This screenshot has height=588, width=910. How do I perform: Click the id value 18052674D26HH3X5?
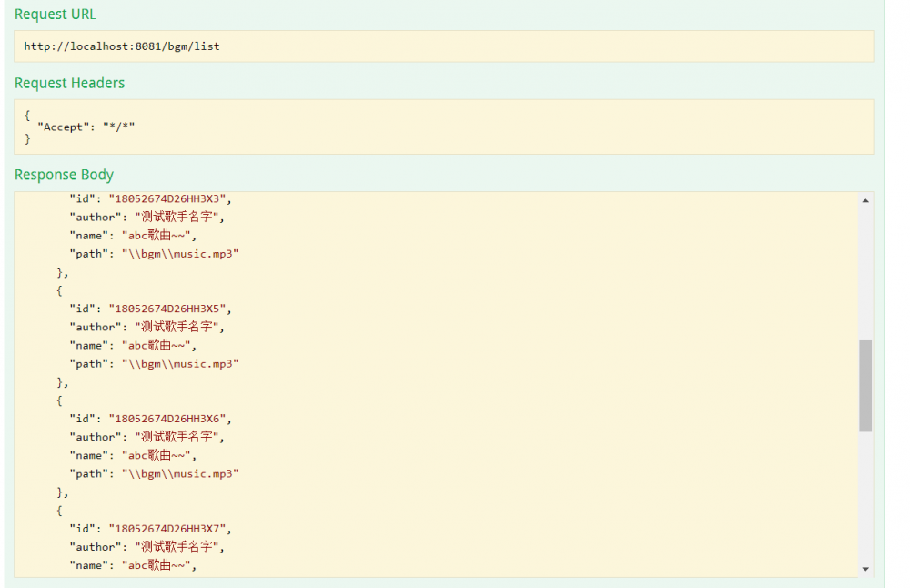click(170, 309)
